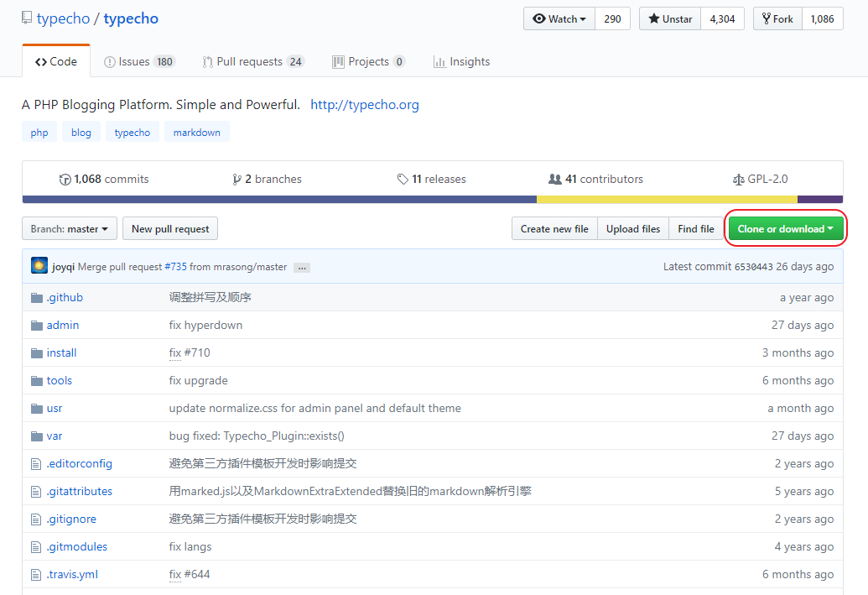Click the install folder icon
The image size is (868, 595).
click(x=37, y=353)
